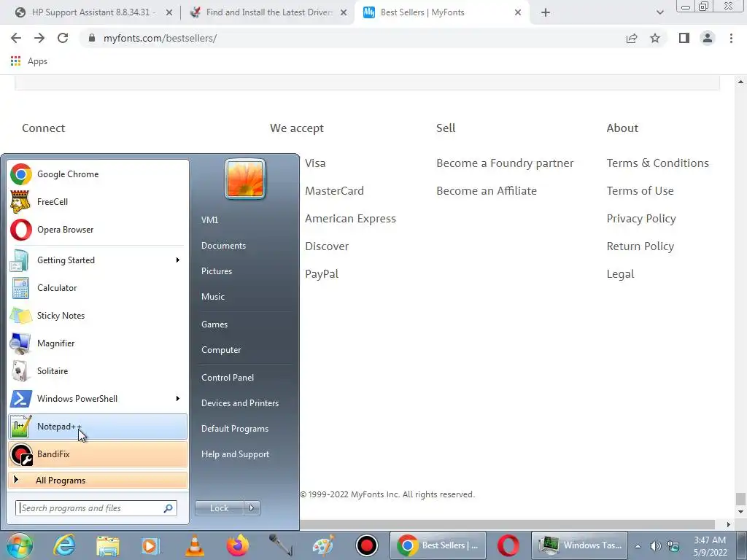Image resolution: width=747 pixels, height=560 pixels.
Task: Click the Lock button
Action: tap(220, 508)
